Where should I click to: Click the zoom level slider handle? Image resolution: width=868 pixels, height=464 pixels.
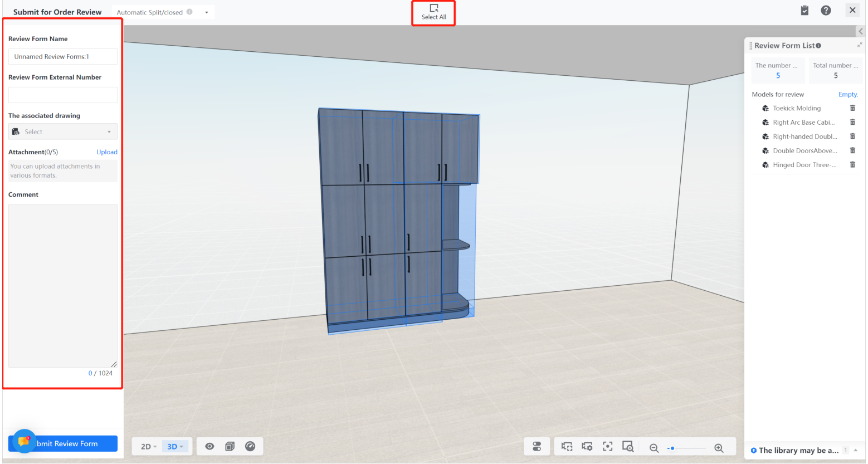coord(672,448)
